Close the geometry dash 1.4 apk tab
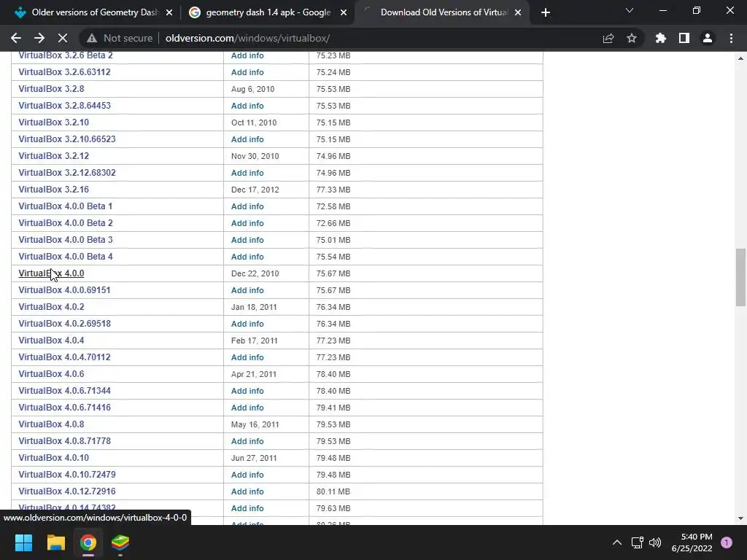The height and width of the screenshot is (560, 747). [x=344, y=12]
